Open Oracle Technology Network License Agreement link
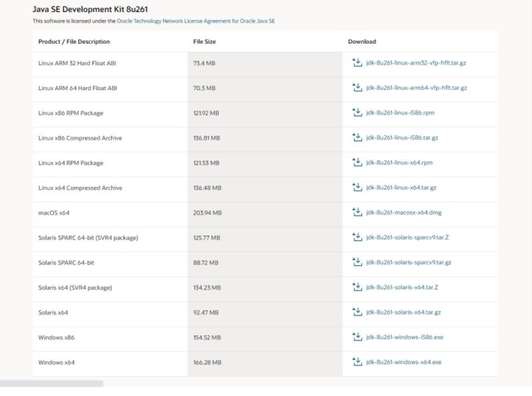This screenshot has height=396, width=532. (196, 21)
